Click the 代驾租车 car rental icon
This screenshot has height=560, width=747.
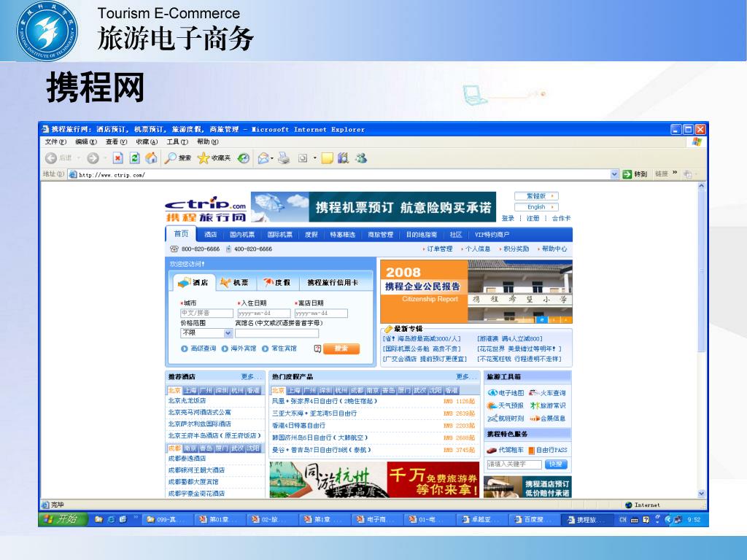coord(492,450)
